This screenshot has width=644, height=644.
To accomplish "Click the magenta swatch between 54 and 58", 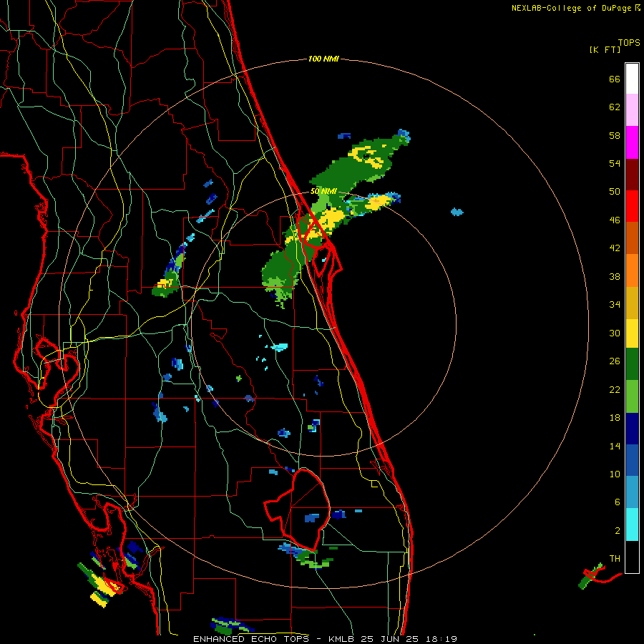I will (x=632, y=142).
